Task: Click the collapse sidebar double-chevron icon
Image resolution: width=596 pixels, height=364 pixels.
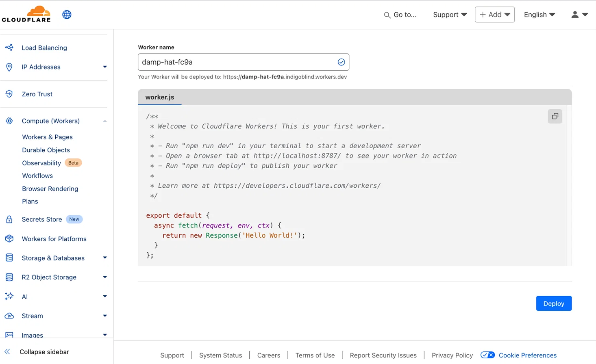Action: [x=7, y=352]
